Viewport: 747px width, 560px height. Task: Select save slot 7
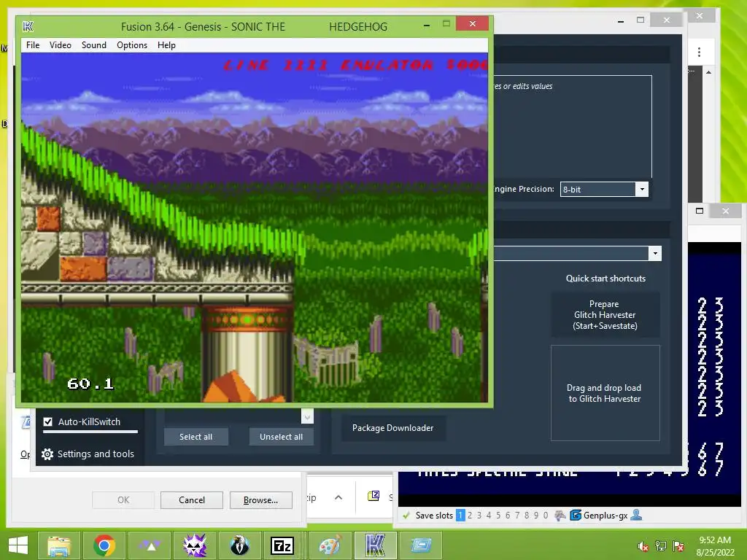(517, 516)
